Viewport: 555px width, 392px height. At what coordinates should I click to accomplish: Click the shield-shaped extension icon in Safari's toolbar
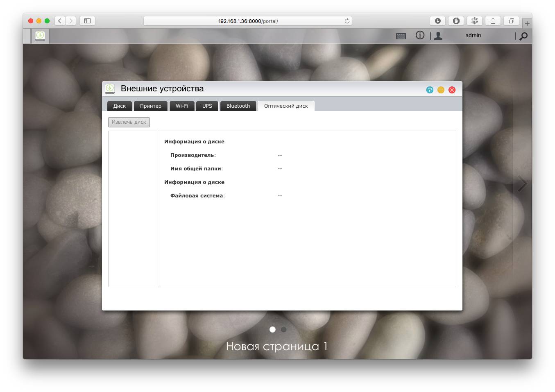[456, 21]
